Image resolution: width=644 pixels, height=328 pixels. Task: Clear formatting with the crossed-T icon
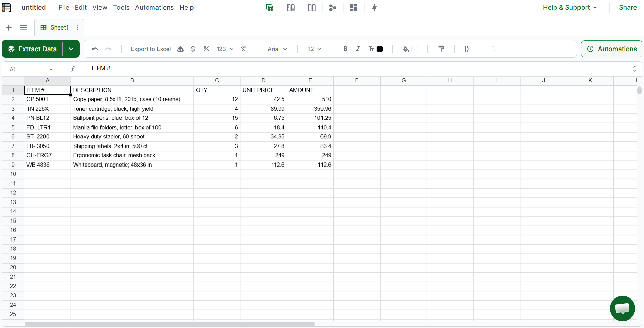pos(244,49)
